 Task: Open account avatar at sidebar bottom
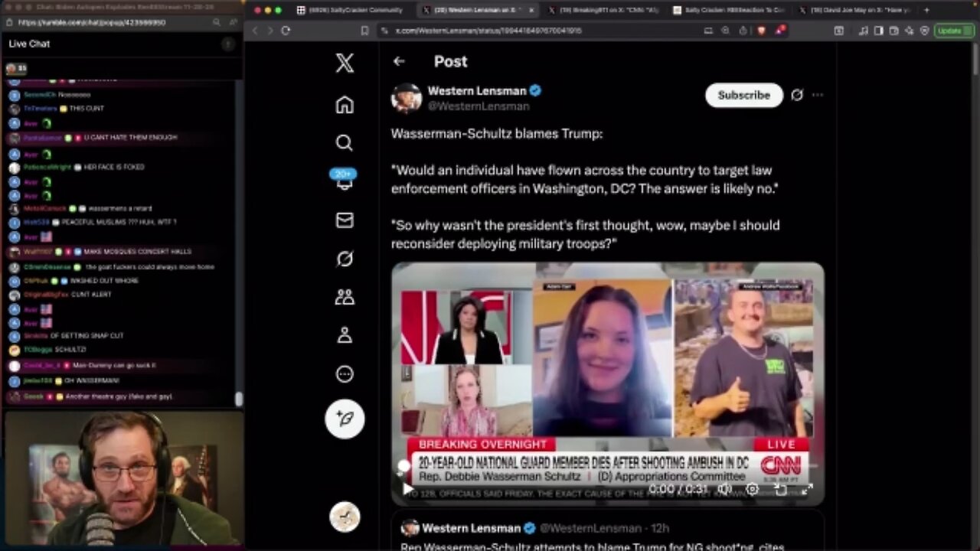pyautogui.click(x=345, y=517)
